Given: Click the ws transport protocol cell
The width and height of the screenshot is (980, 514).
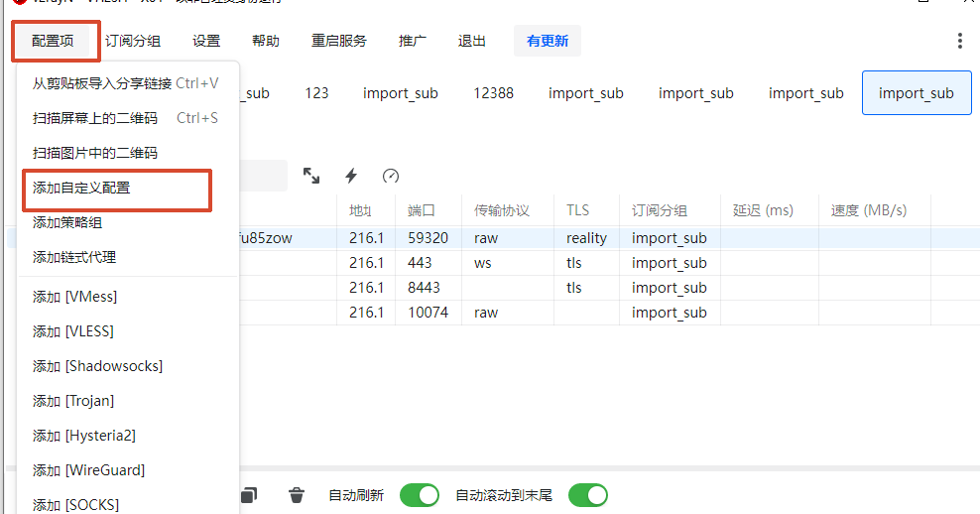Looking at the screenshot, I should (508, 263).
